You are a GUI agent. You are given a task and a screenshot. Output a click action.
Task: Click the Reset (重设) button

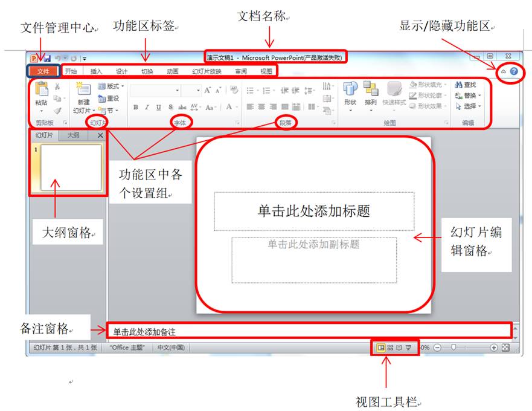pos(109,99)
